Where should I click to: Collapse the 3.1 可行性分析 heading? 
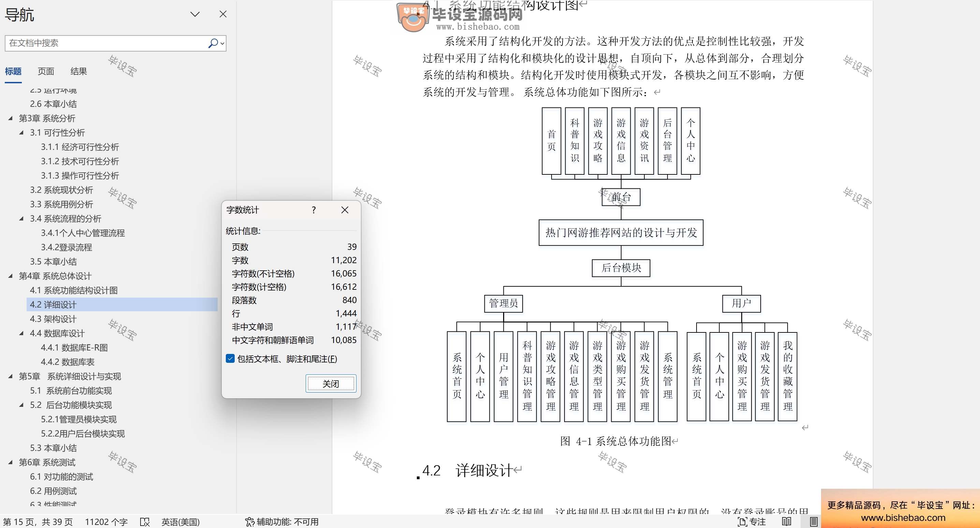(x=22, y=132)
